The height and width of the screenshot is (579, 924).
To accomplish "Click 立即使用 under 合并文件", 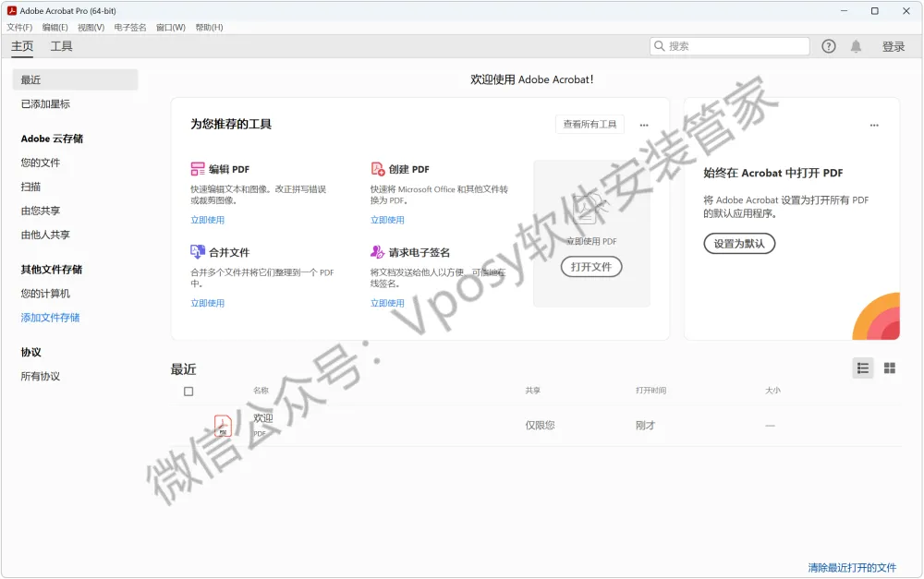I will point(207,303).
